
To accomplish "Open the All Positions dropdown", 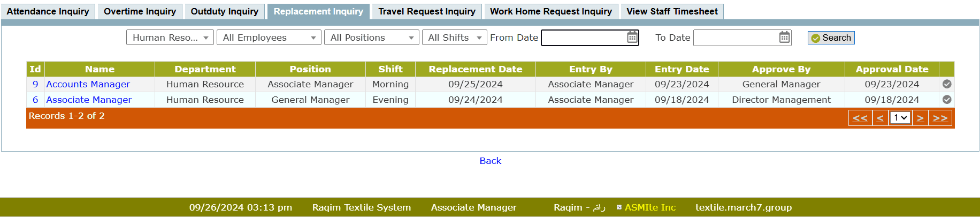I will click(371, 38).
